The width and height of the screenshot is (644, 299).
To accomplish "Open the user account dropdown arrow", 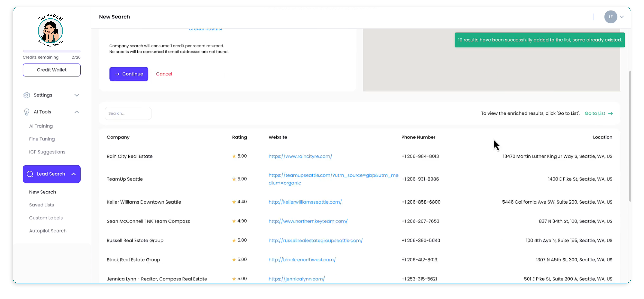I will tap(622, 17).
